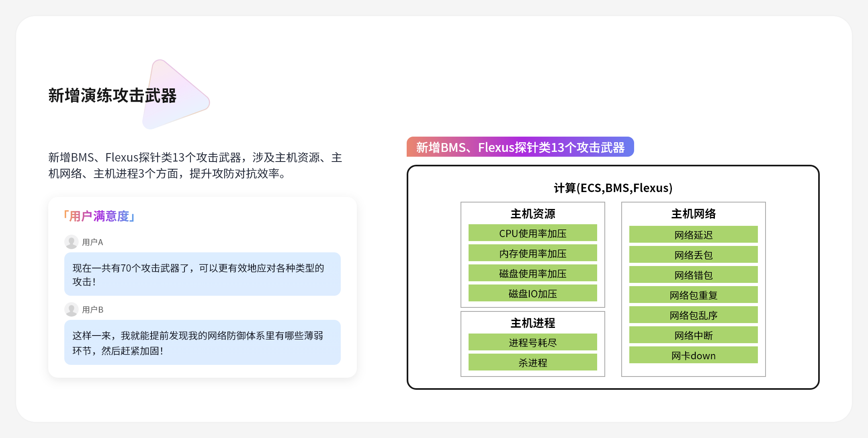Screen dimensions: 868x438
Task: Click the 网卡down item
Action: [x=693, y=355]
